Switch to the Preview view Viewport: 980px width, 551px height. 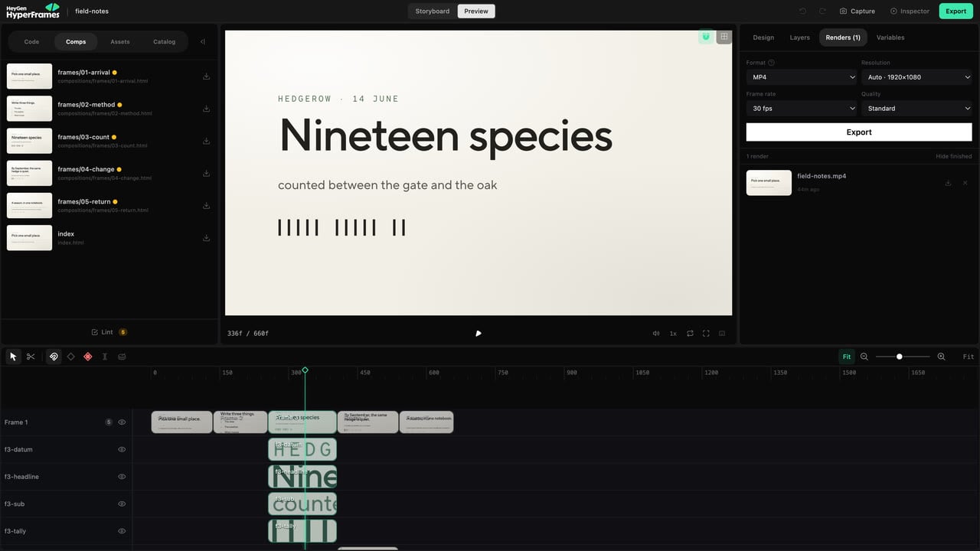point(476,11)
